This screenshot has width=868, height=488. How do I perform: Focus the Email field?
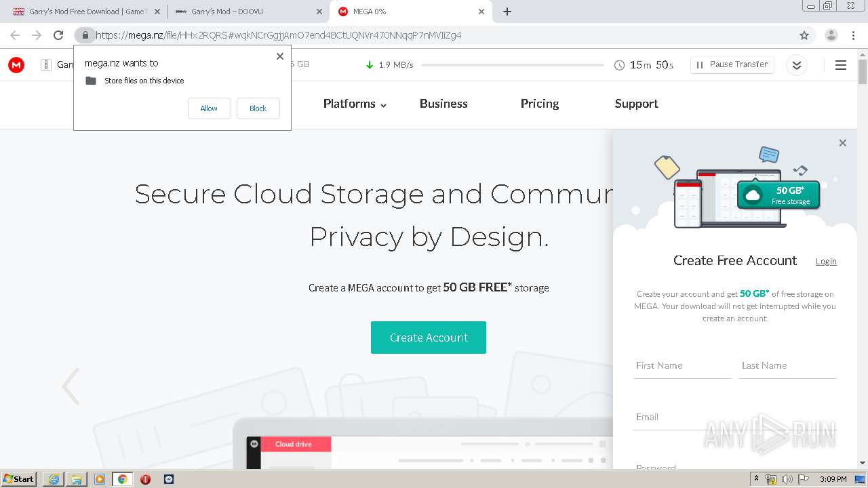[735, 418]
